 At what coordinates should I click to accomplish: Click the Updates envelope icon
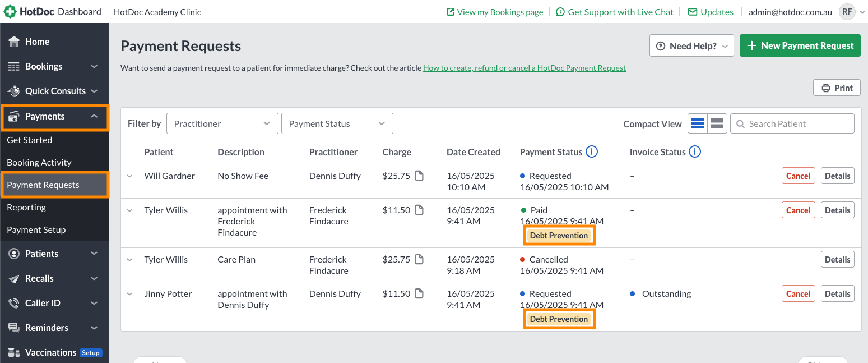pos(693,12)
